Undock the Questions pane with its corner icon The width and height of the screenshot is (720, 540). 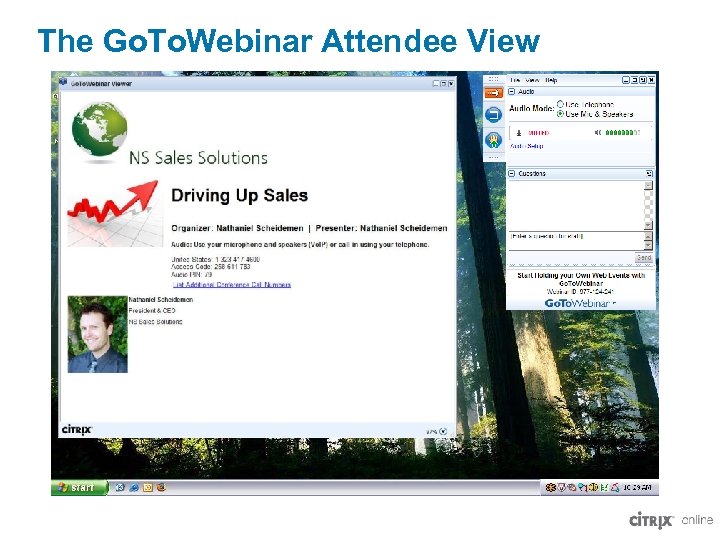click(649, 174)
